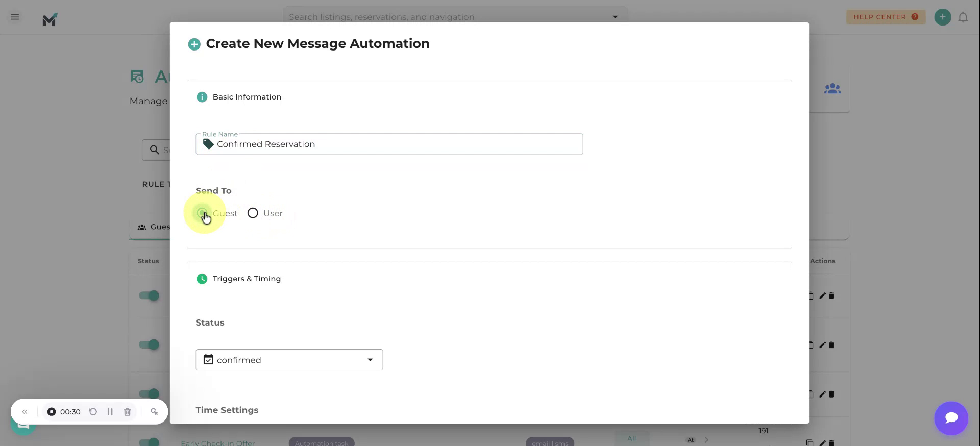
Task: Edit the Early Check-in Offer rule with pencil icon
Action: point(822,442)
